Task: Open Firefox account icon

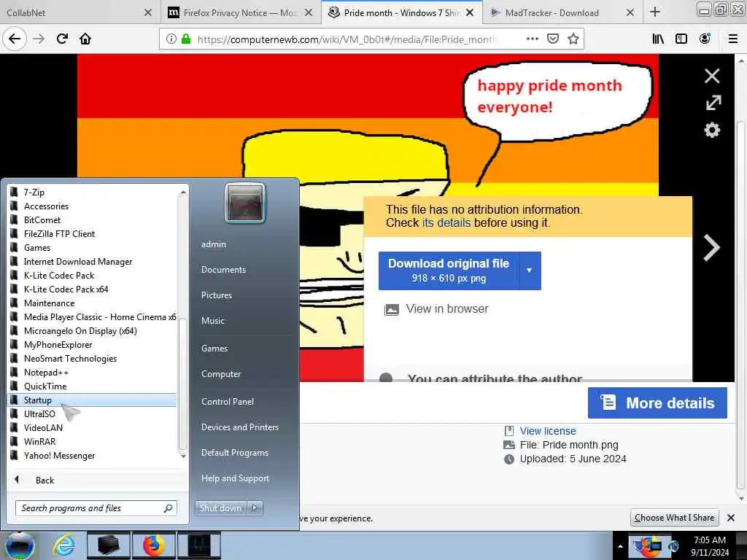Action: click(705, 39)
